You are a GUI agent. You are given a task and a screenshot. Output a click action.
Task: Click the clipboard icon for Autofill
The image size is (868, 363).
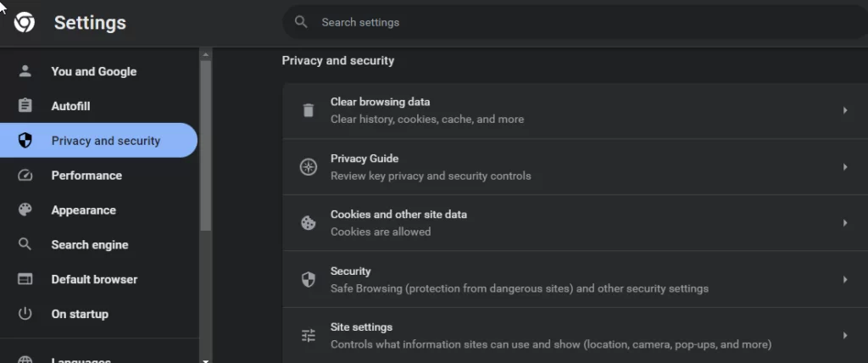(x=25, y=105)
